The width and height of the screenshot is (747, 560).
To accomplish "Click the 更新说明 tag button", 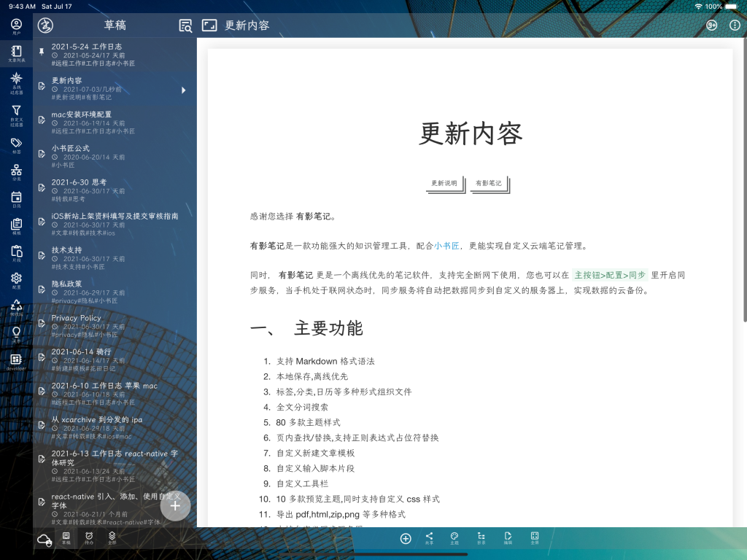I will pyautogui.click(x=445, y=183).
